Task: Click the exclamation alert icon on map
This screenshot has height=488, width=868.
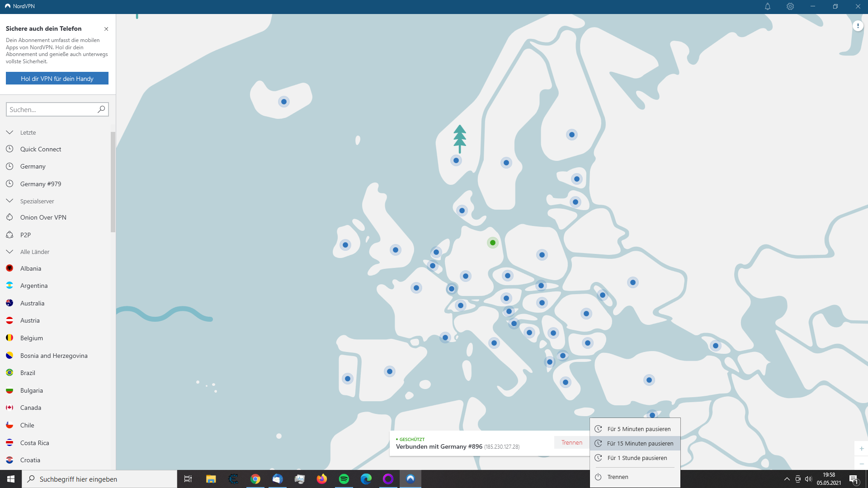Action: click(858, 26)
